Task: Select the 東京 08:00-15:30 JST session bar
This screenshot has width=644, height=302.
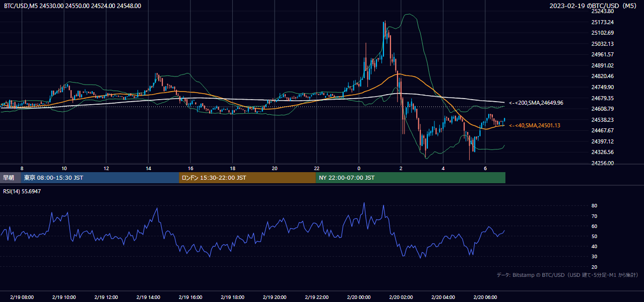Action: pos(100,178)
